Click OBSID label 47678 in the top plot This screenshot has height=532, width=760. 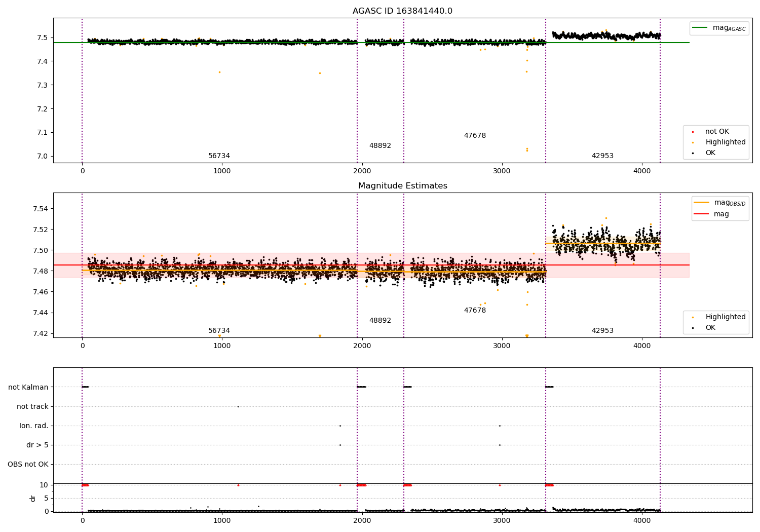pos(475,136)
